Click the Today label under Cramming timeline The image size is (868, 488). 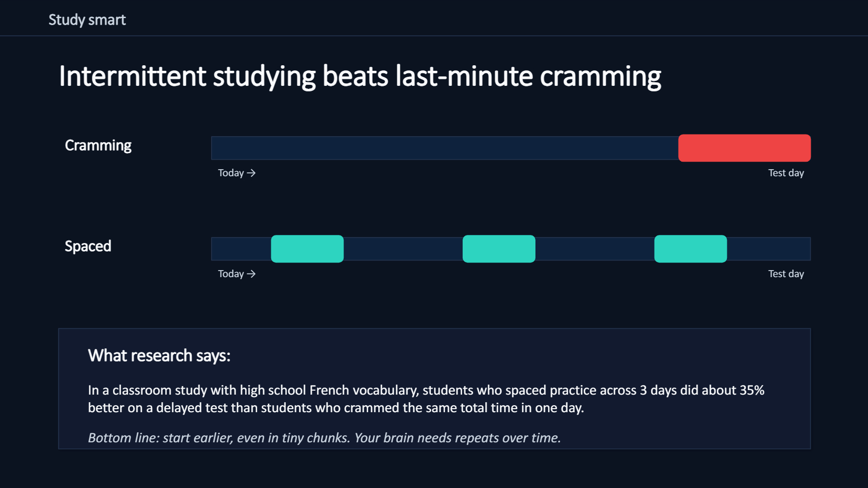tap(231, 173)
